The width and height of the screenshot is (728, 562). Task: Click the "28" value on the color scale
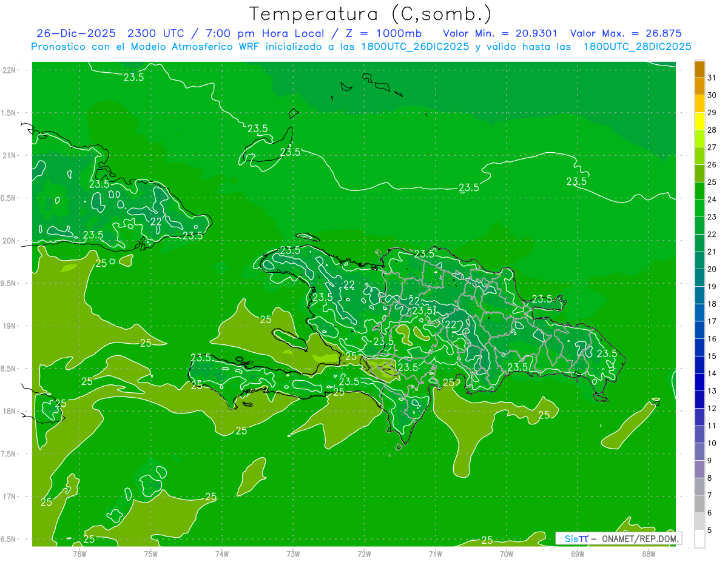[x=712, y=130]
